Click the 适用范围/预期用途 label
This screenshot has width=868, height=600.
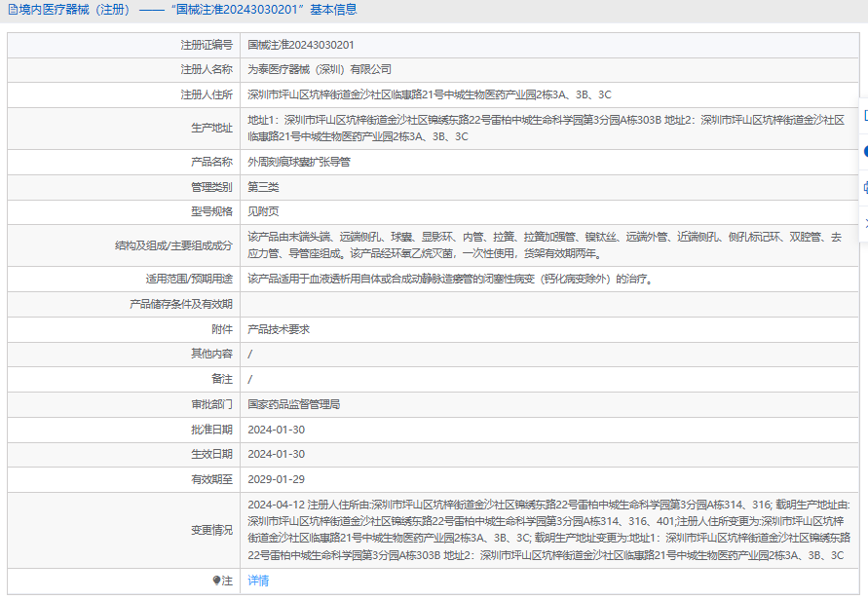pos(189,279)
